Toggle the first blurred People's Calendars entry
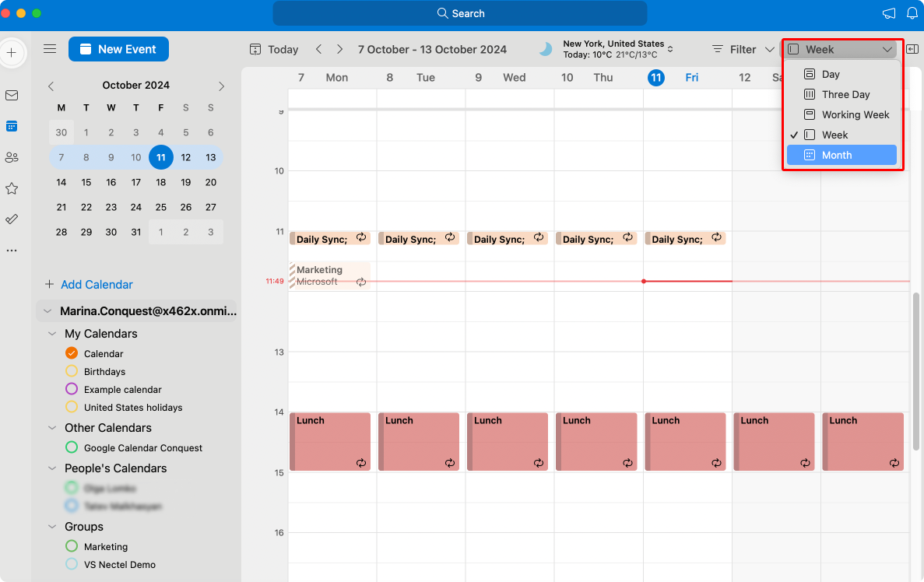 click(x=72, y=488)
